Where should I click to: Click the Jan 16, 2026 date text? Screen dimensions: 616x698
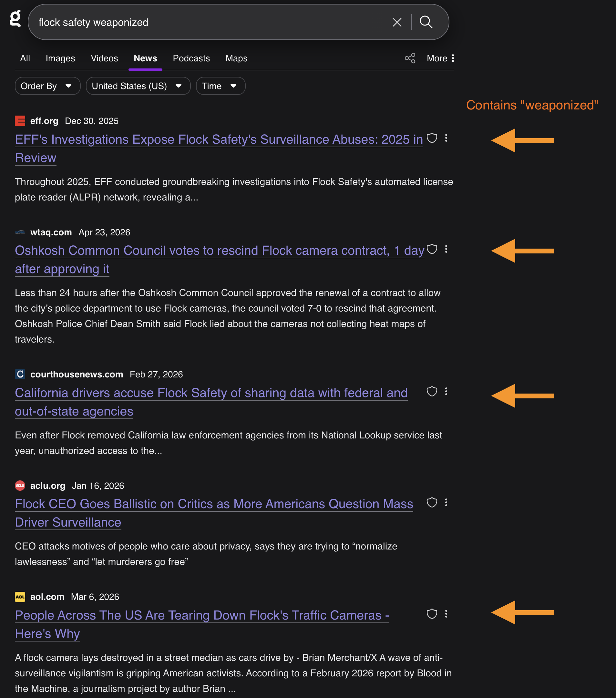98,486
